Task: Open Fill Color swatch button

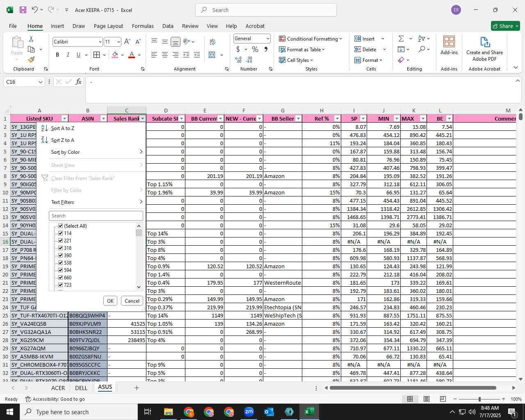Action: tap(115, 55)
